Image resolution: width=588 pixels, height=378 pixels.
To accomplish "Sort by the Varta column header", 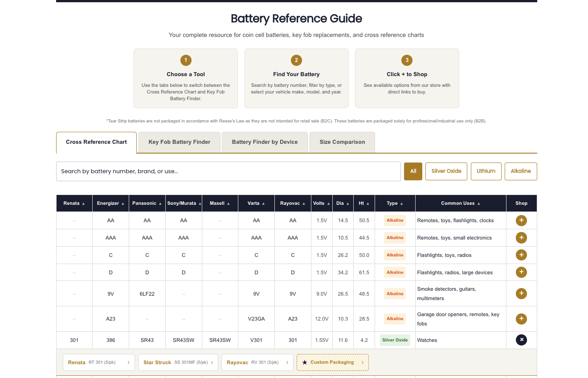I will click(256, 203).
